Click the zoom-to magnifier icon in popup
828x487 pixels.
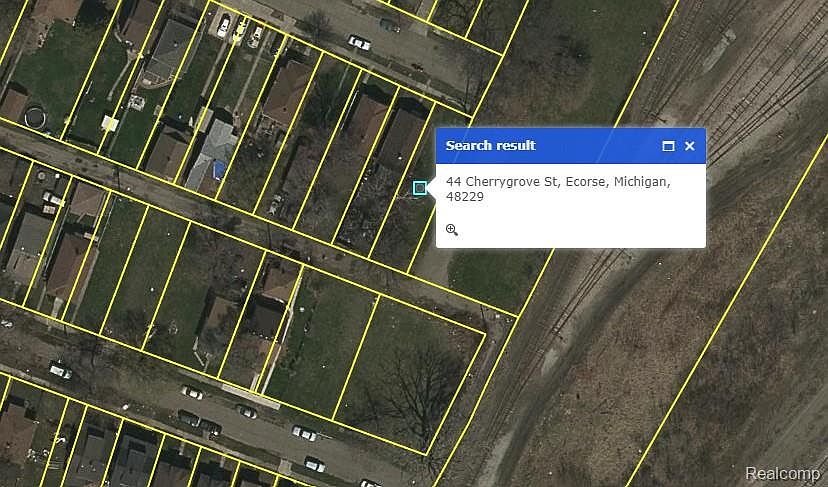(x=451, y=229)
